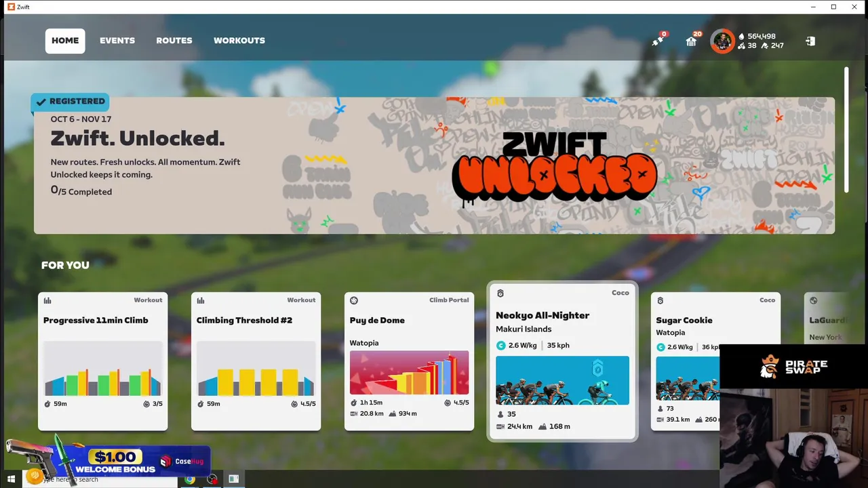Open the garage icon with badge 20

691,41
